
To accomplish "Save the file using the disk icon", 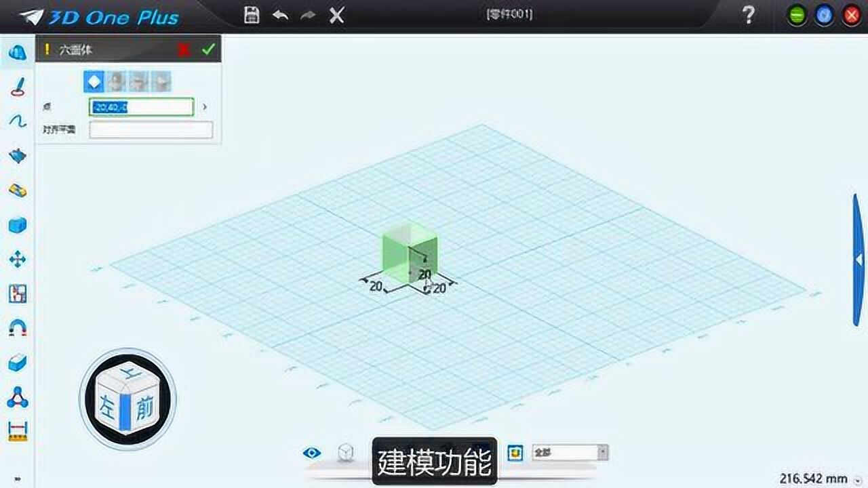I will point(251,14).
